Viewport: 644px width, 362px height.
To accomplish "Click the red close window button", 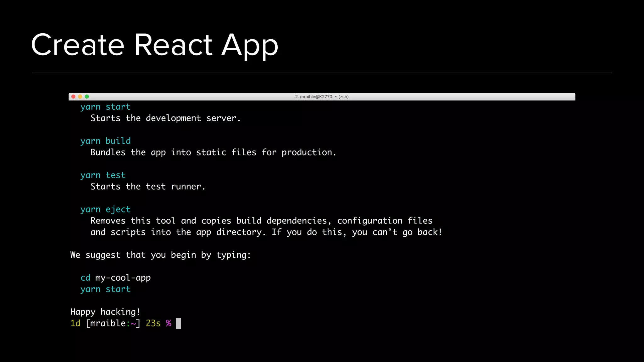I will click(73, 97).
